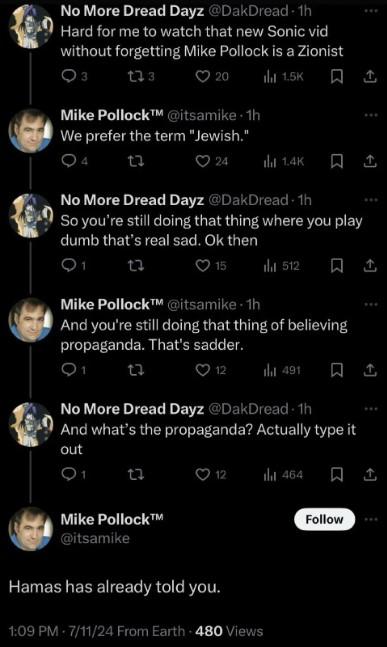
Task: Open more options beside the Follow button
Action: [371, 519]
